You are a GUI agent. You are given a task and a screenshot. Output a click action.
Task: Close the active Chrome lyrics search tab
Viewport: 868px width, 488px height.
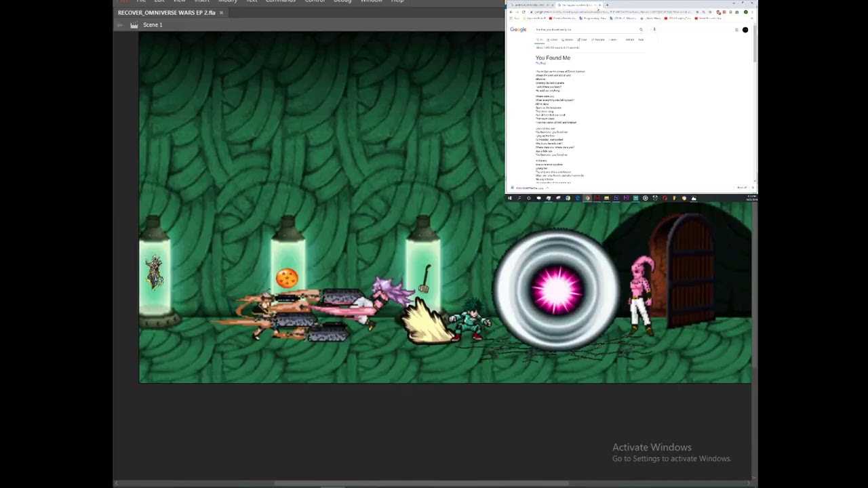pyautogui.click(x=600, y=5)
